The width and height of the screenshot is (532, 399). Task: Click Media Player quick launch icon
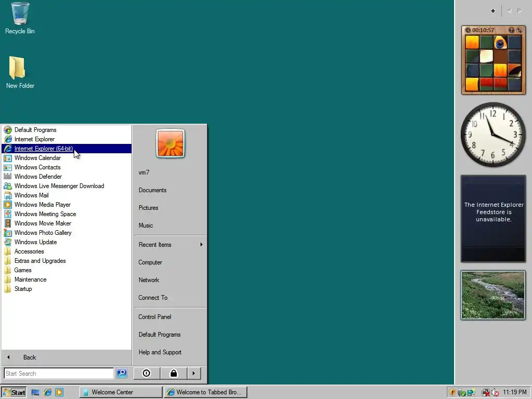[59, 392]
